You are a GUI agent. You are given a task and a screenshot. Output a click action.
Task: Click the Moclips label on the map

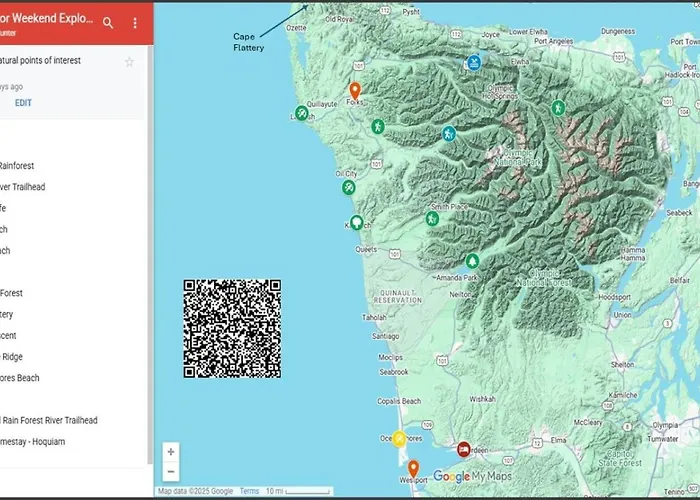(x=391, y=358)
